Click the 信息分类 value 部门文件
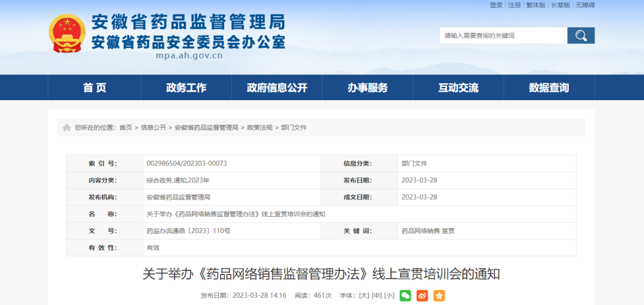Image resolution: width=644 pixels, height=305 pixels. click(x=414, y=163)
